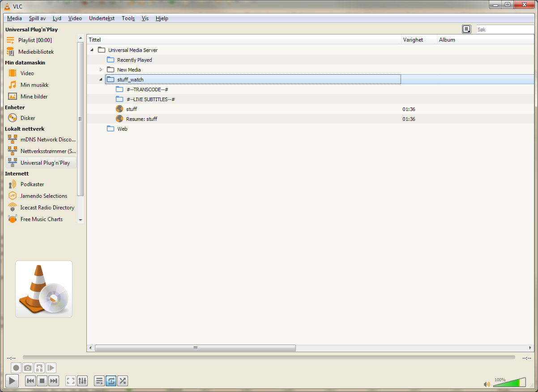Open the Video menu

[75, 18]
